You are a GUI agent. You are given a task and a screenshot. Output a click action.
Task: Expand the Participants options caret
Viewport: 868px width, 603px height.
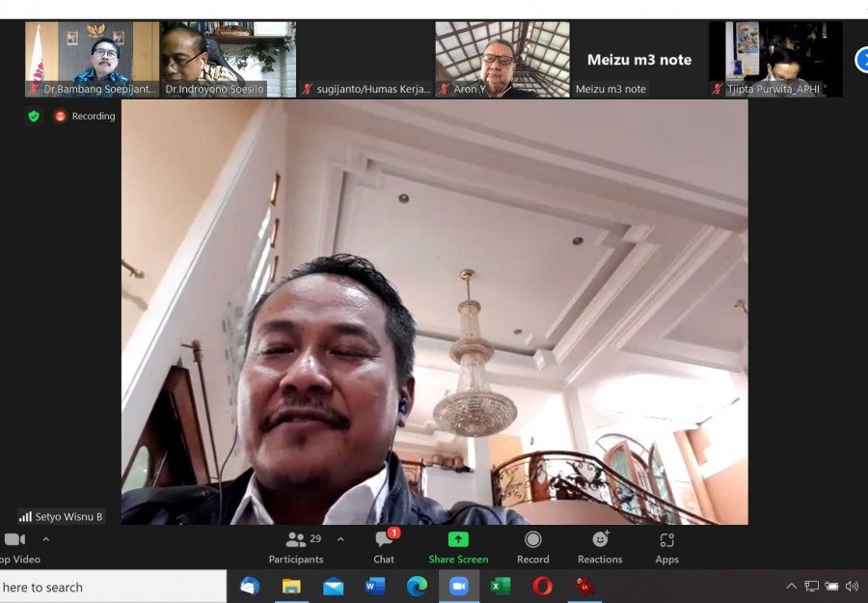pos(340,539)
